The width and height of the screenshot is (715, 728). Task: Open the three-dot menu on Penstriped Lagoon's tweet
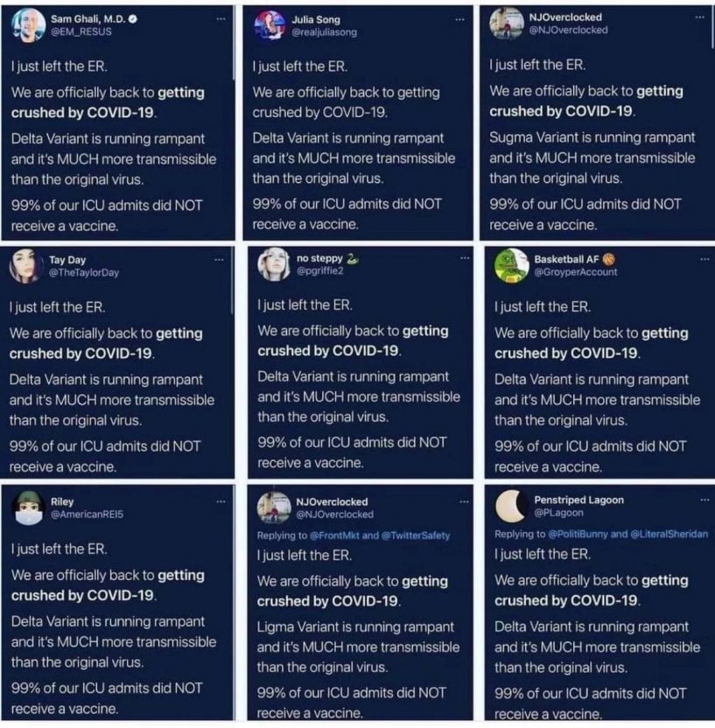[x=704, y=500]
